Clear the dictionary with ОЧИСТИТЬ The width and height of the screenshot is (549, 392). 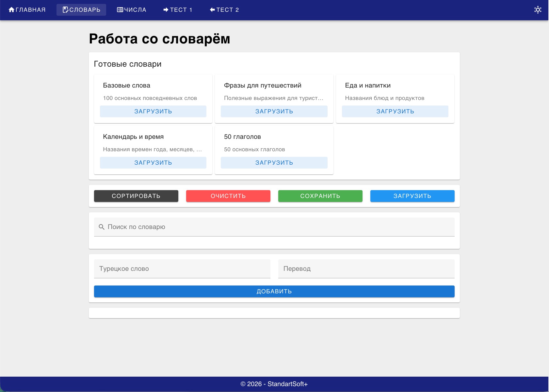point(228,196)
